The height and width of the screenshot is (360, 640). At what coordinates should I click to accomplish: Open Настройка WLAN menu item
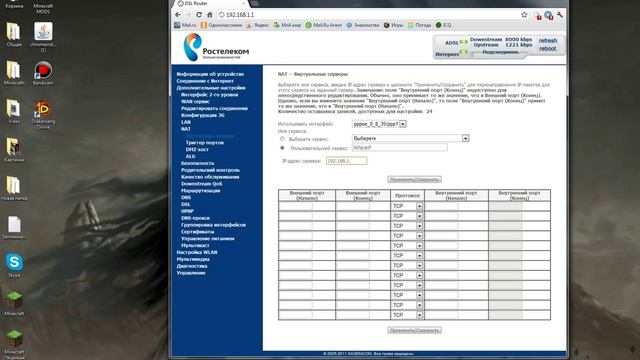pos(197,252)
